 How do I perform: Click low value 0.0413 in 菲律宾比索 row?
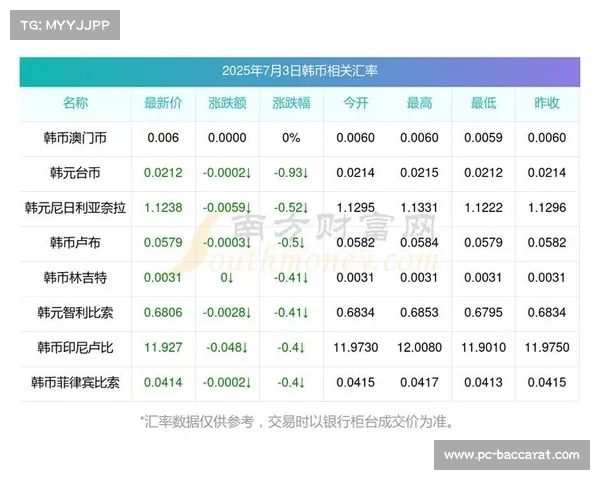483,382
